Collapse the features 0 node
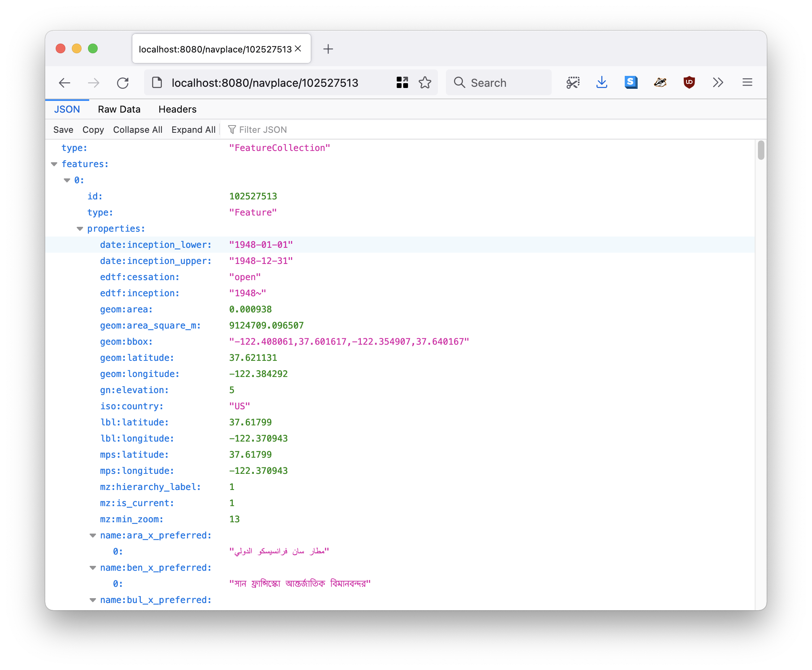This screenshot has height=670, width=812. tap(67, 180)
